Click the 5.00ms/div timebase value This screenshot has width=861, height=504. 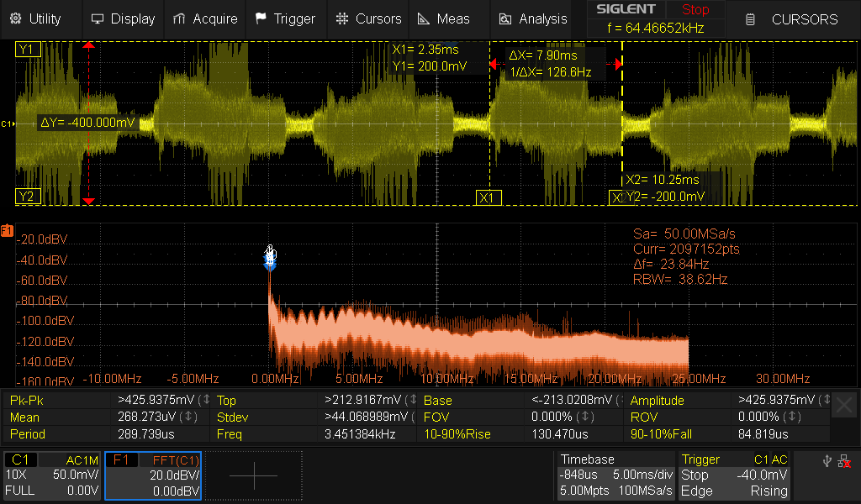[x=642, y=475]
